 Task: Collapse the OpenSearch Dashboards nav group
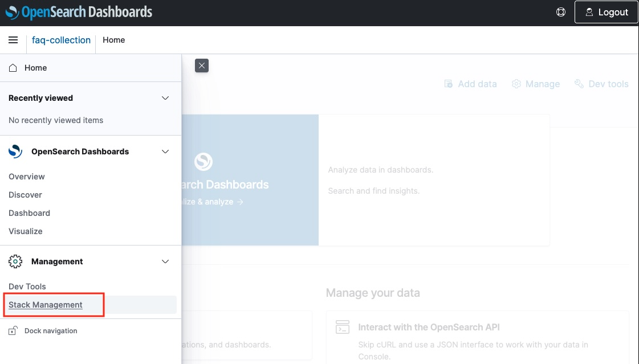point(165,152)
